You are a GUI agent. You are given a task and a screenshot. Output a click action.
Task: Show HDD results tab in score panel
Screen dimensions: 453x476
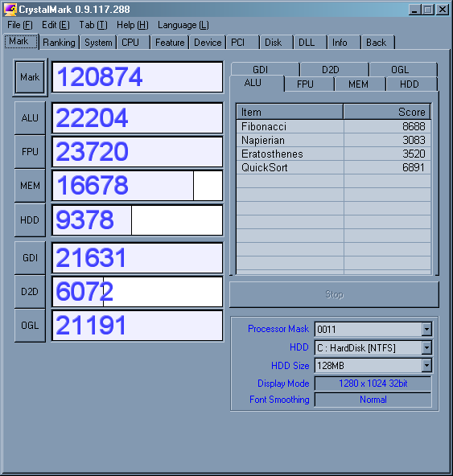[x=411, y=84]
